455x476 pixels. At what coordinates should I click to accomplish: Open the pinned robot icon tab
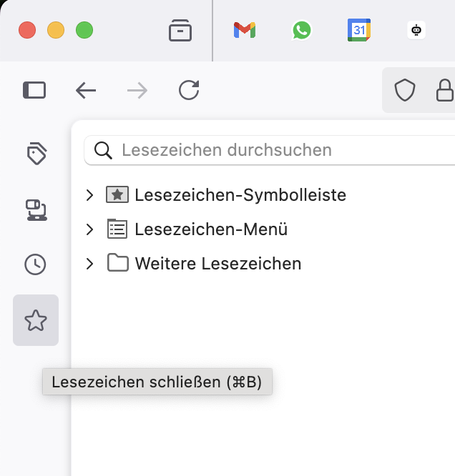[x=416, y=30]
